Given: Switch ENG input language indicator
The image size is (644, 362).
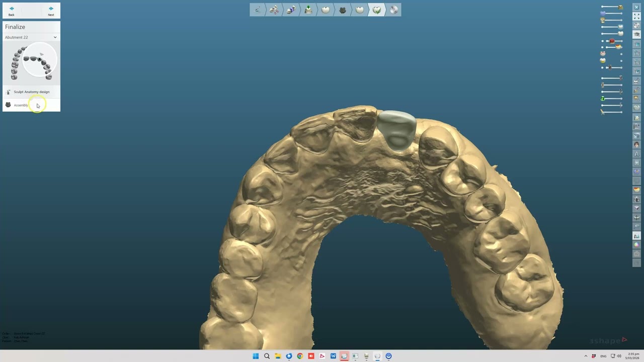Looking at the screenshot, I should pyautogui.click(x=603, y=356).
